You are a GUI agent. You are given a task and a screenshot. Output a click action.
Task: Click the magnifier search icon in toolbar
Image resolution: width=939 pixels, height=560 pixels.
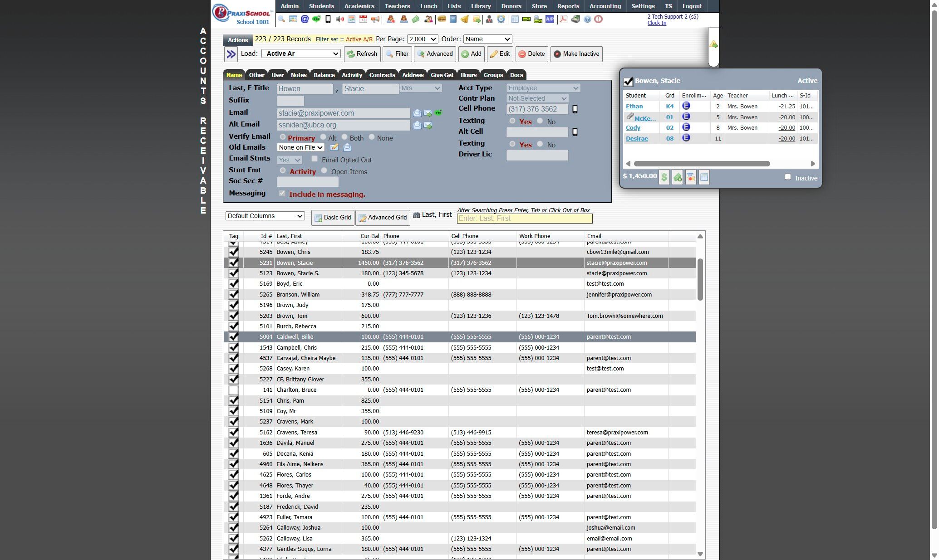281,19
